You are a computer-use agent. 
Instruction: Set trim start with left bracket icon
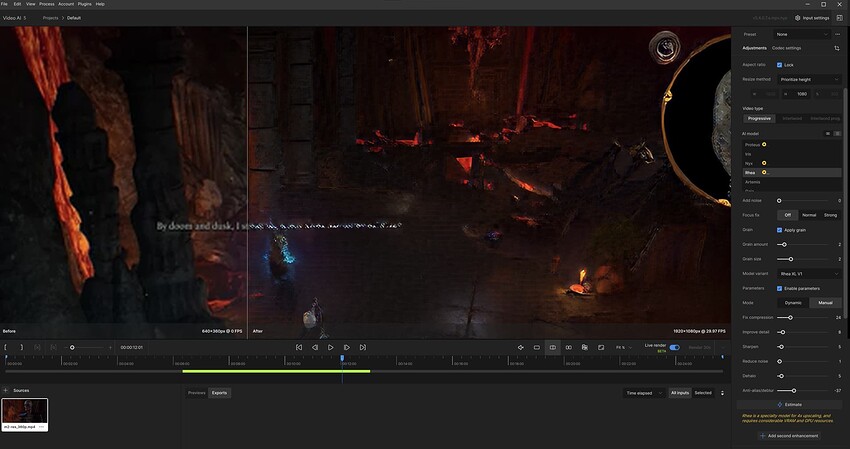click(x=6, y=347)
